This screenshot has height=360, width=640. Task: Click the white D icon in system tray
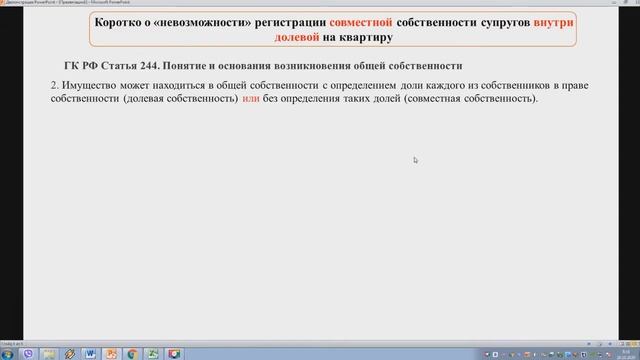[x=496, y=355]
